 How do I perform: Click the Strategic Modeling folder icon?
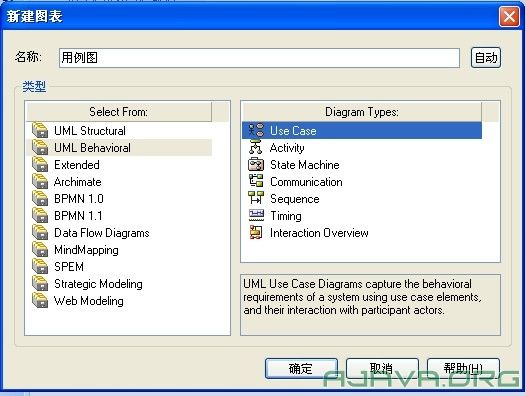(40, 284)
